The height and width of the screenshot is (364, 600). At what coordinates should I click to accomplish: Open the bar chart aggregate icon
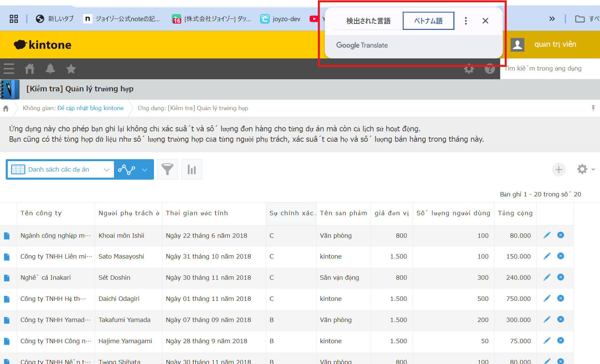[192, 170]
